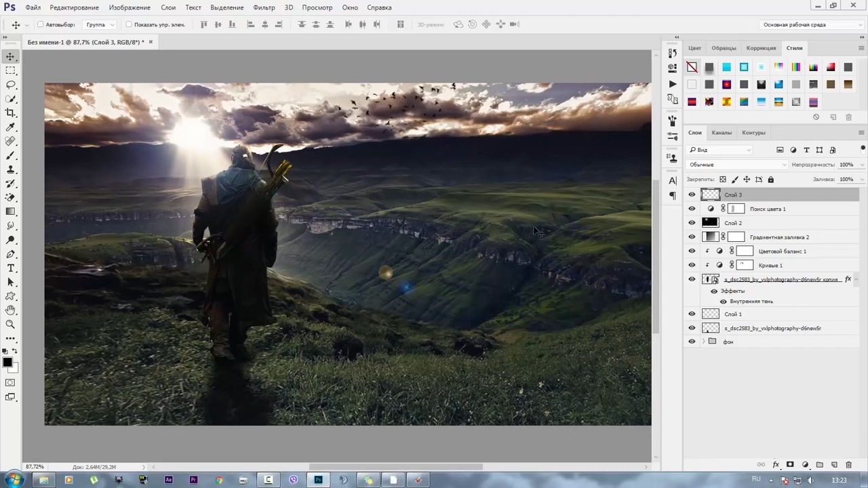Open the Изображение menu
Screen dimensions: 868x488
click(130, 7)
